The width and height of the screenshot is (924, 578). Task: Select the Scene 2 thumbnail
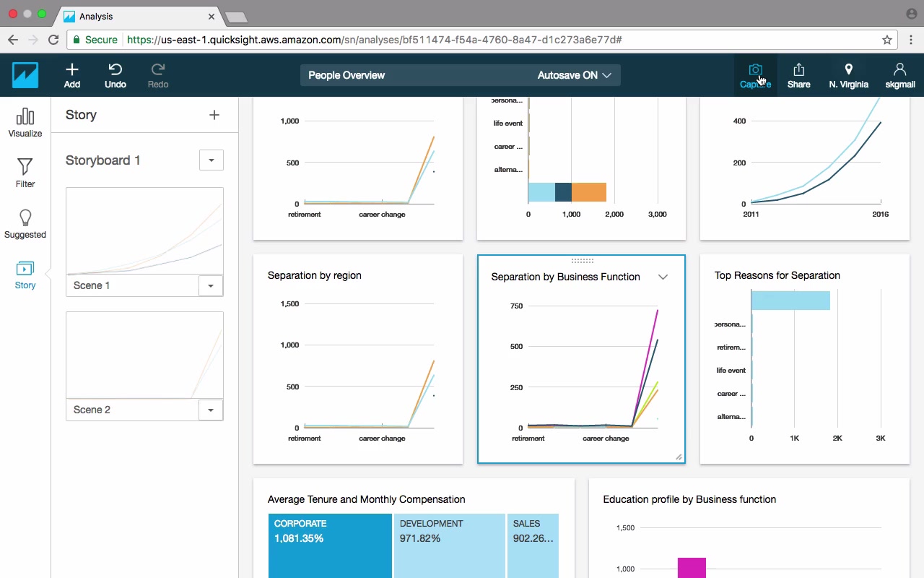[144, 355]
